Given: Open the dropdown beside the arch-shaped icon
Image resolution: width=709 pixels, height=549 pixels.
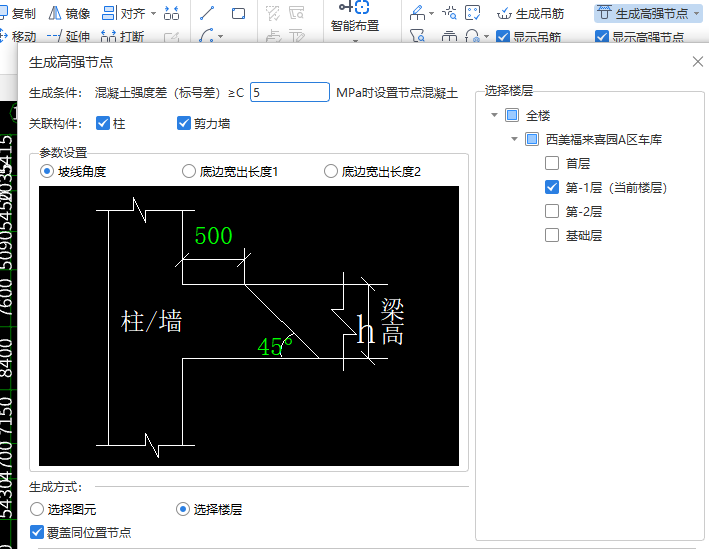Looking at the screenshot, I should click(x=486, y=37).
